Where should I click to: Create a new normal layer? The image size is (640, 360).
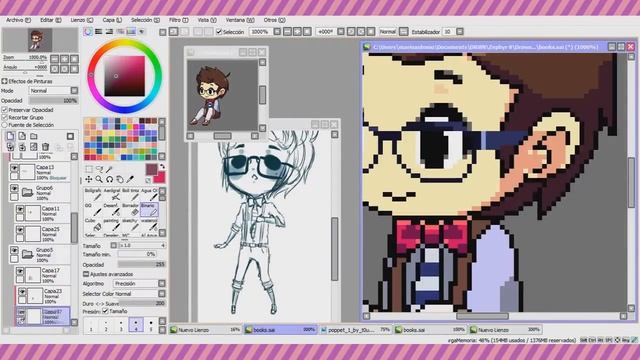(x=10, y=136)
